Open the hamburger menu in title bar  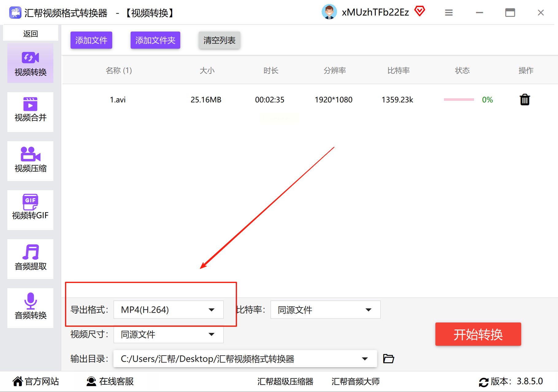449,13
